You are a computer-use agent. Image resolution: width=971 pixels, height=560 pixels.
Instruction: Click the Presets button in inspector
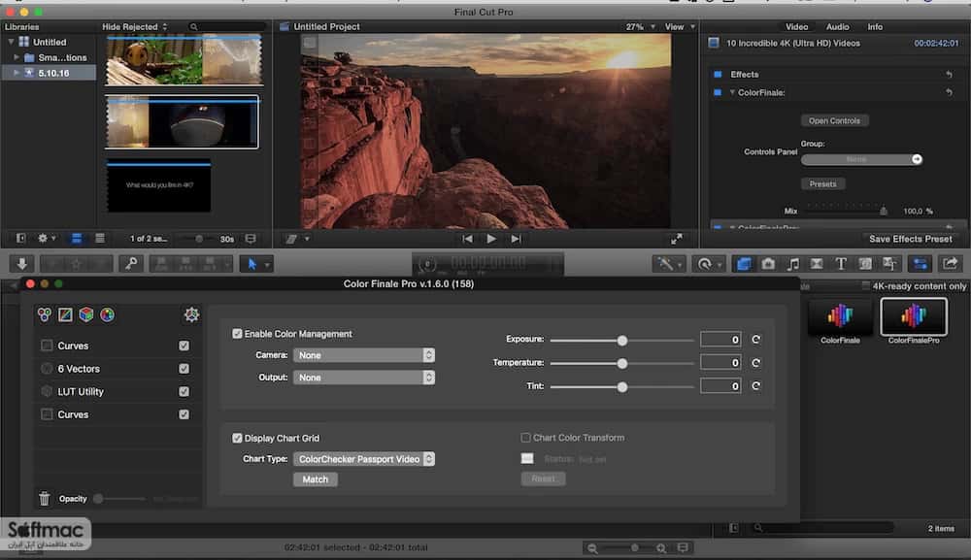pos(822,183)
